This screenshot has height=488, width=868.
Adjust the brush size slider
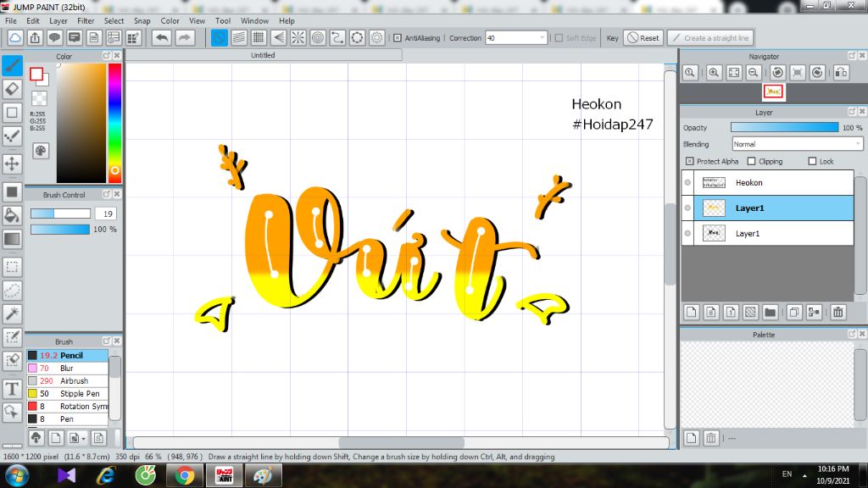click(60, 213)
